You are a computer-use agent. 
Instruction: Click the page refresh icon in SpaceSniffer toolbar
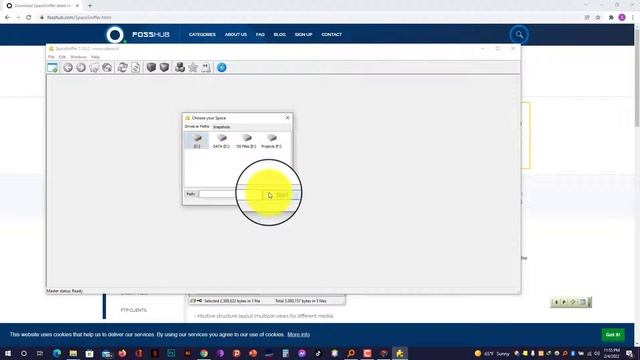pos(136,68)
